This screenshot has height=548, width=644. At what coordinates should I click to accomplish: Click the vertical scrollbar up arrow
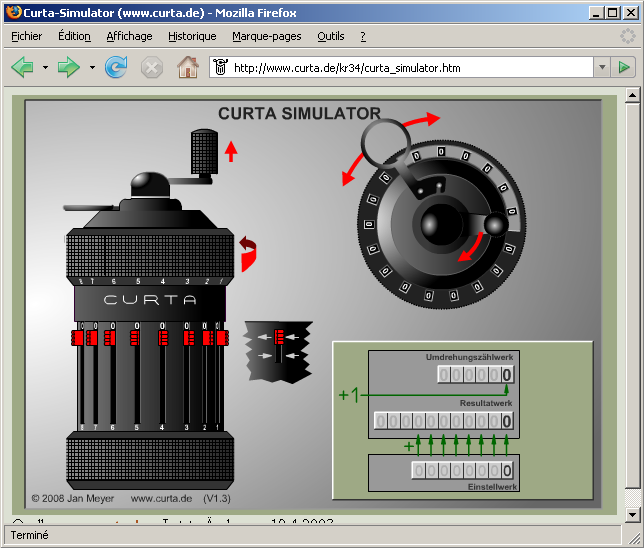pyautogui.click(x=632, y=95)
